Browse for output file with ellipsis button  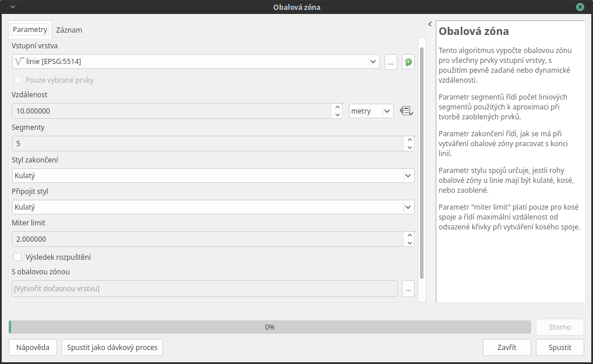[408, 289]
